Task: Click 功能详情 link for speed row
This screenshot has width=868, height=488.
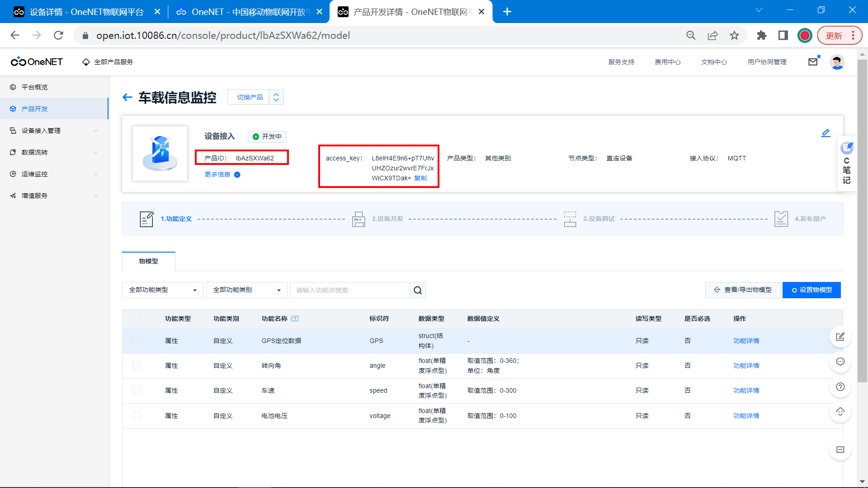Action: [746, 390]
